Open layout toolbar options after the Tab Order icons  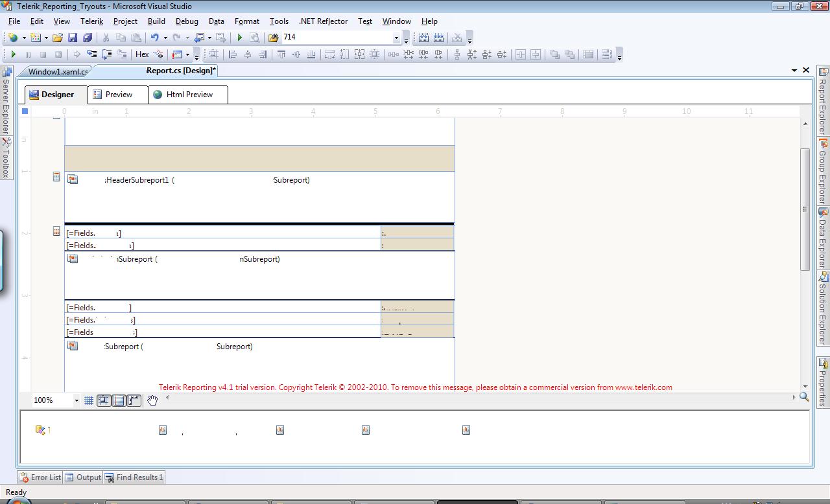pyautogui.click(x=619, y=56)
